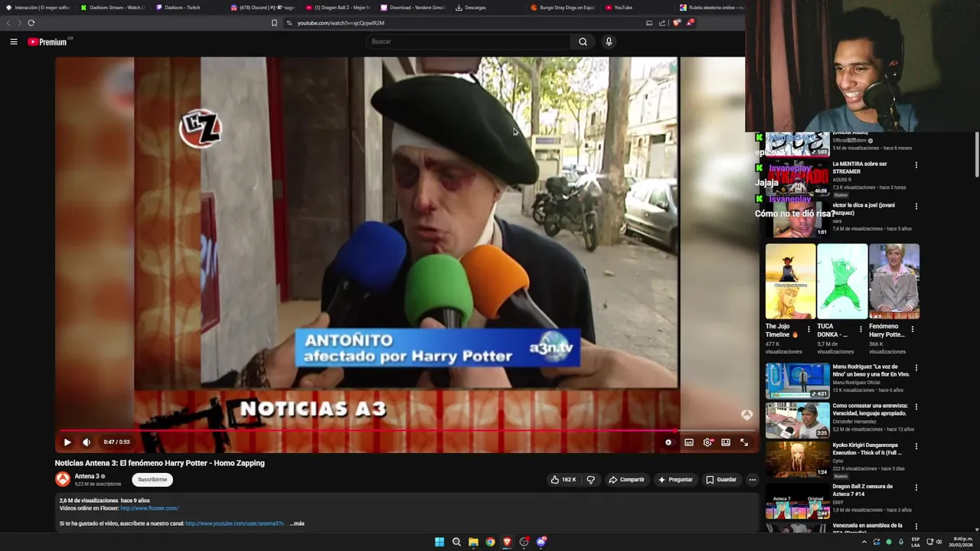
Task: Open options for Dragon Ball Z censura video
Action: pos(916,487)
